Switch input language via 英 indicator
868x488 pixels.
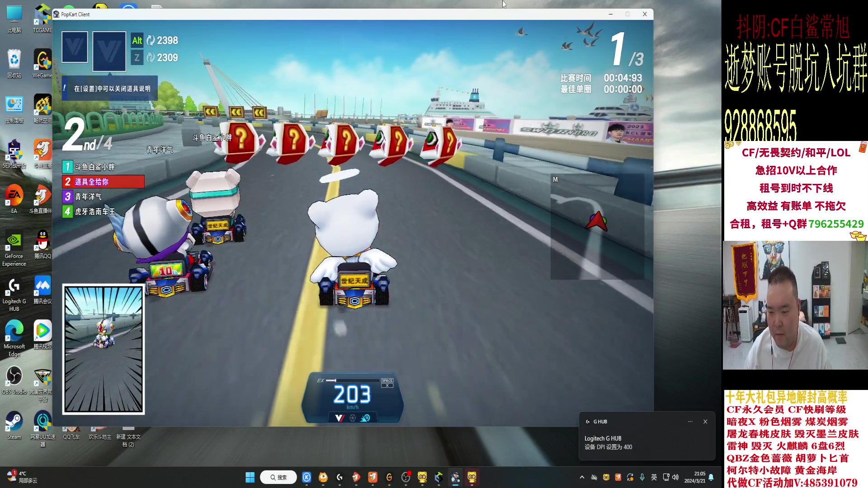pyautogui.click(x=654, y=477)
